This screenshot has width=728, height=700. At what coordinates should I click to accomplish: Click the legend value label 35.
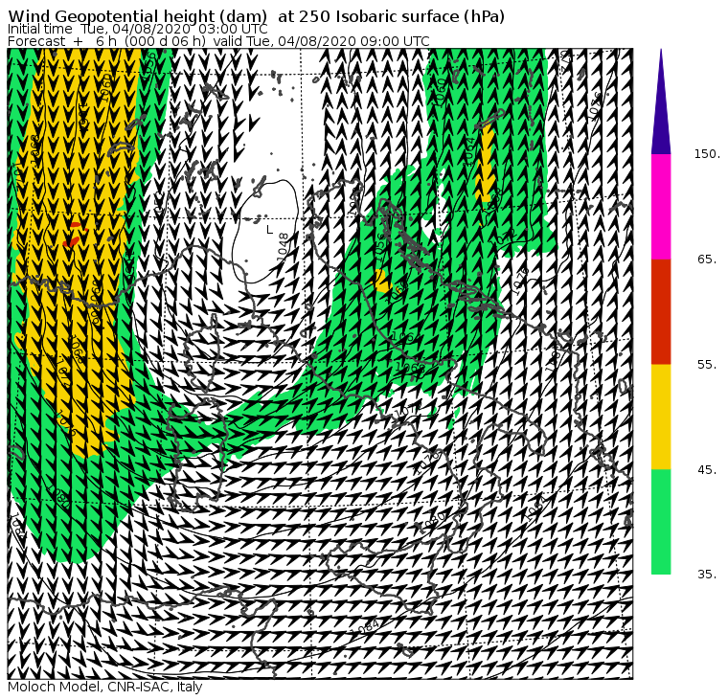point(707,575)
